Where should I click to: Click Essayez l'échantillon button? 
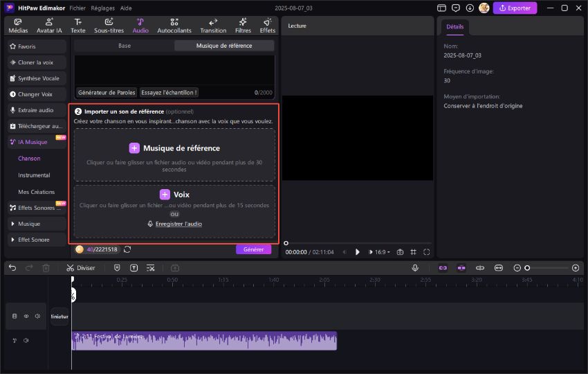click(169, 92)
